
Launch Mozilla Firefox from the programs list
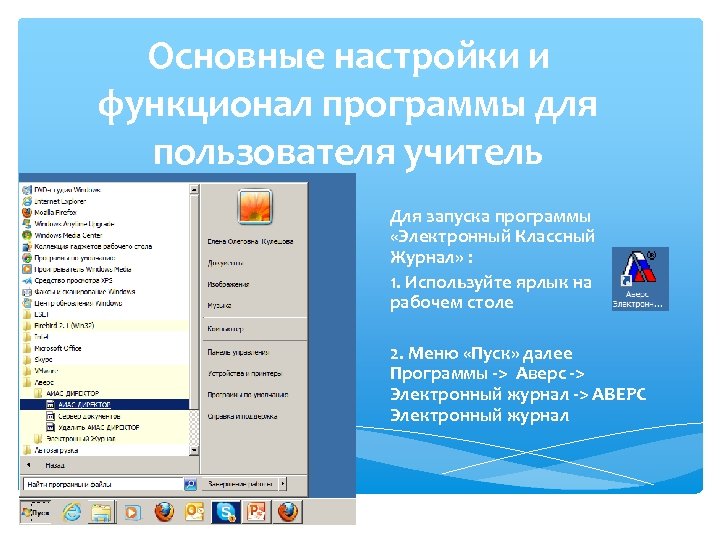(50, 213)
